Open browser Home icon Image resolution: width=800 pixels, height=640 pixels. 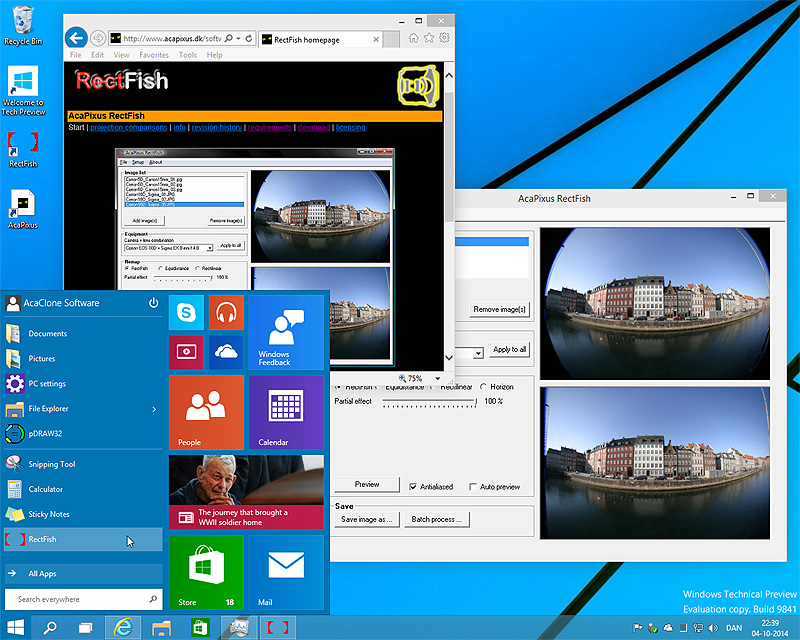(x=413, y=38)
